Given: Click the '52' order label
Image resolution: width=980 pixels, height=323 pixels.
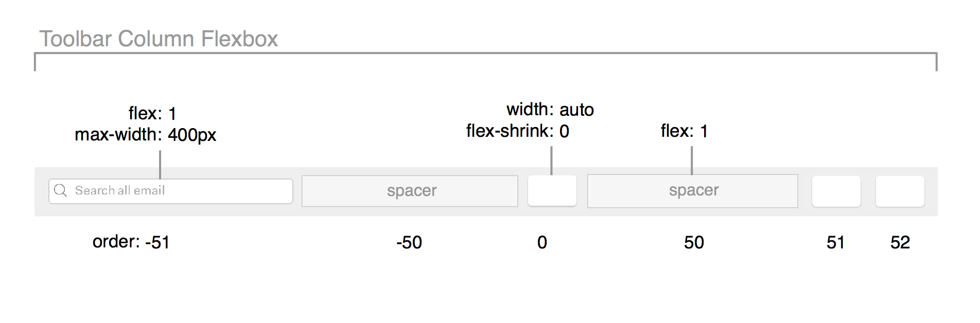Looking at the screenshot, I should pos(900,242).
